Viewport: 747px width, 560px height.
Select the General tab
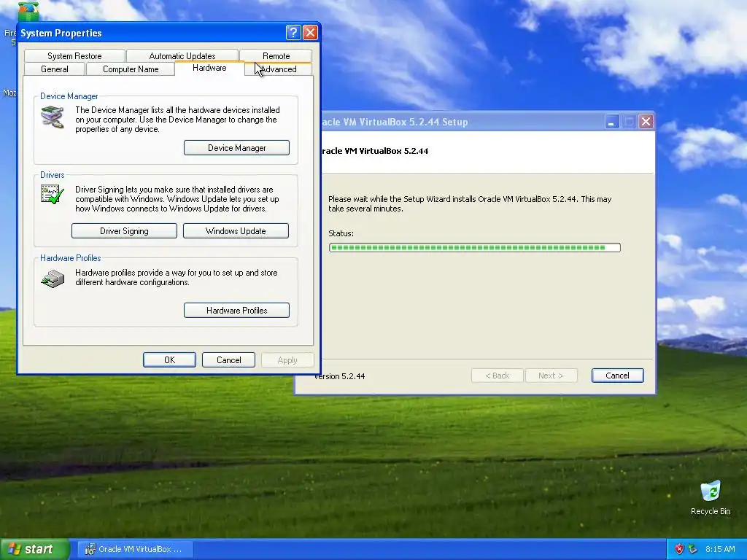click(54, 69)
